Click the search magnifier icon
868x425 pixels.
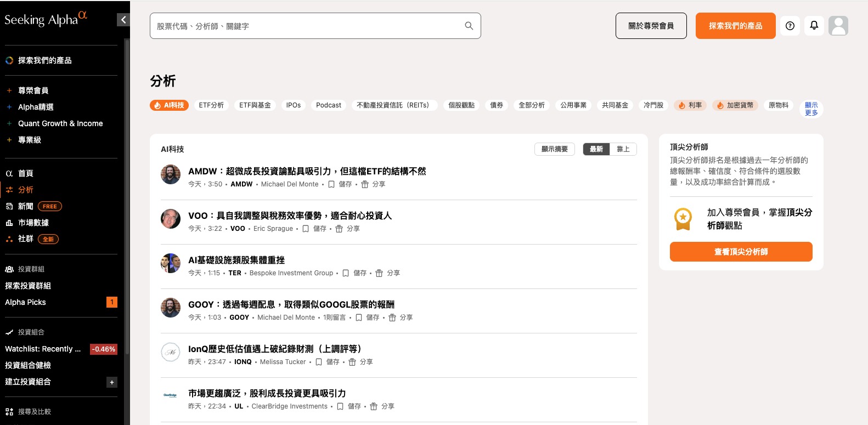coord(469,26)
